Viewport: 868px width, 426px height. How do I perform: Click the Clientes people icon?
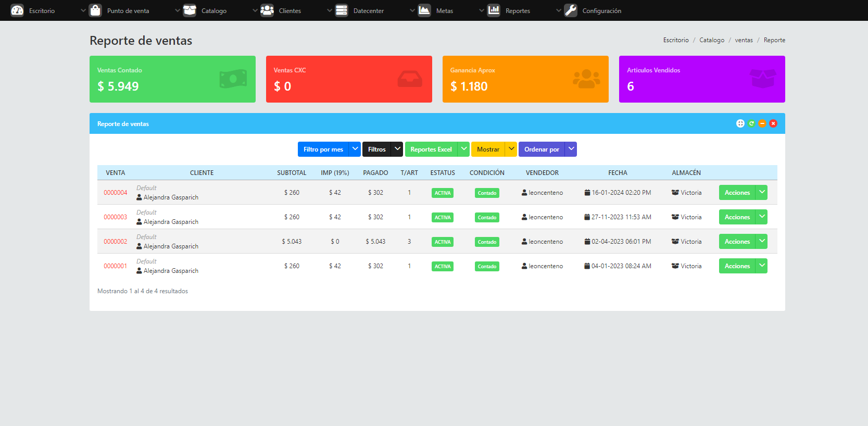[x=267, y=10]
